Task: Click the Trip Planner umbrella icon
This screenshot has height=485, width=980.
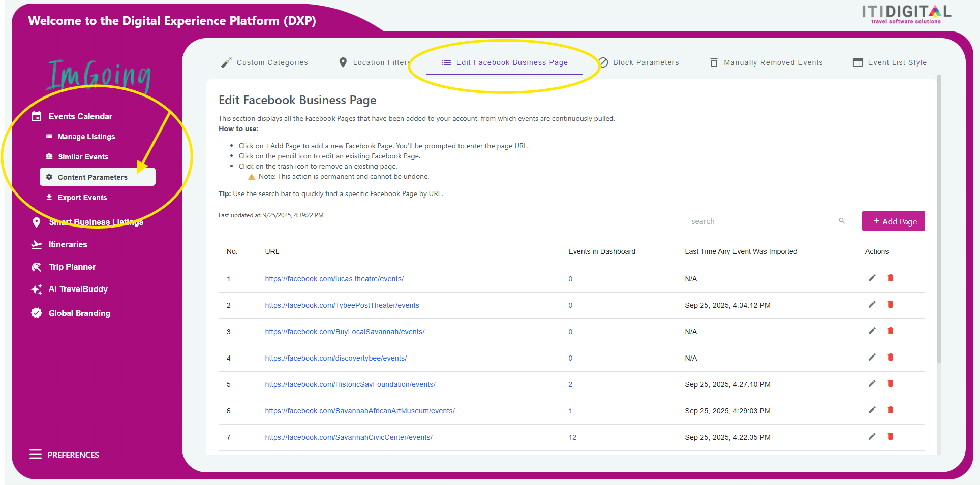Action: (37, 267)
